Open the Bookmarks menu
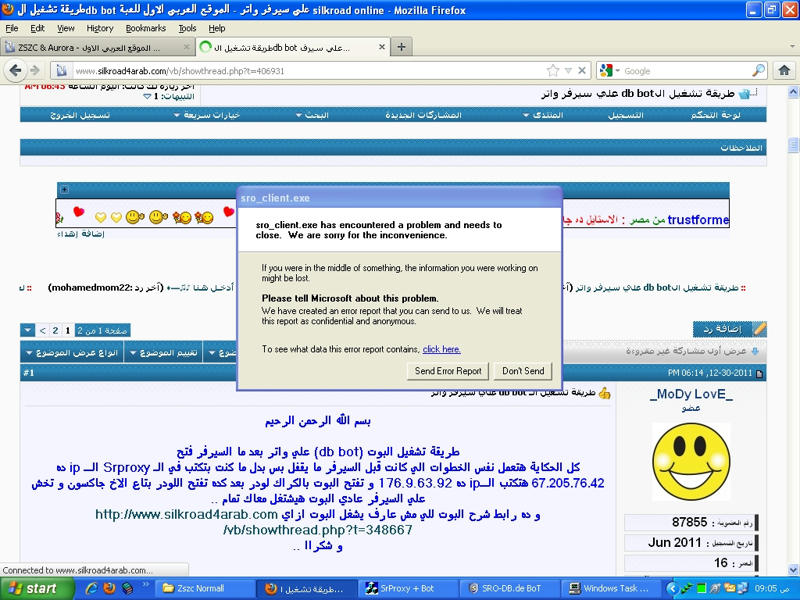Screen dimensions: 800x600 (x=145, y=28)
